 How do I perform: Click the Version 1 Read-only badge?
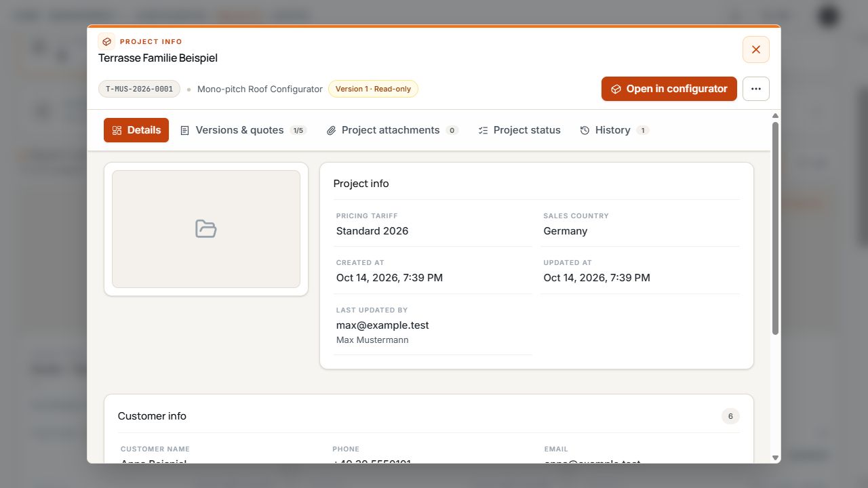373,89
